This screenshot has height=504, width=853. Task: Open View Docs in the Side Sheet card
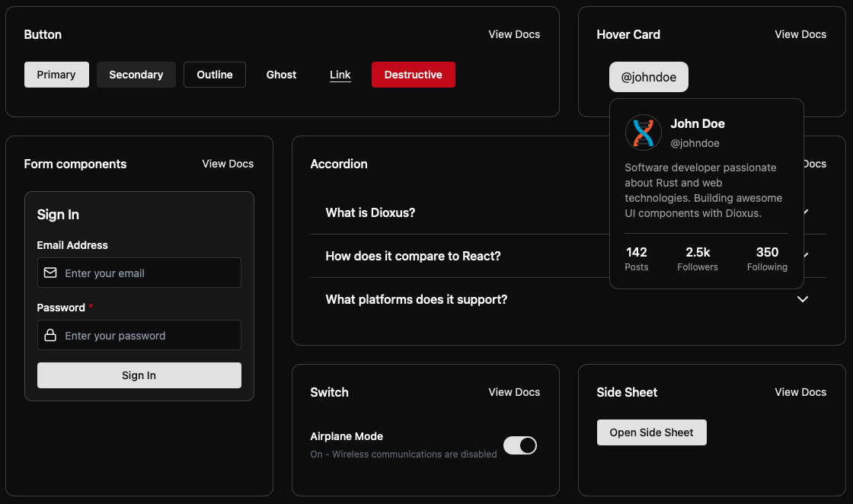[x=800, y=392]
